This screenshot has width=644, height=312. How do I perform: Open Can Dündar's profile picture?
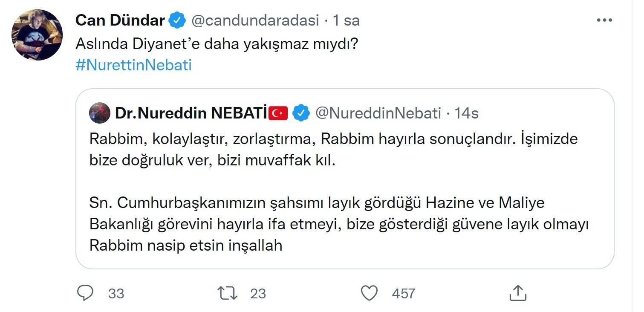click(37, 35)
